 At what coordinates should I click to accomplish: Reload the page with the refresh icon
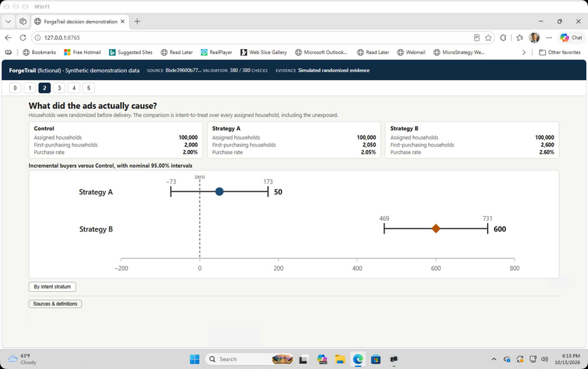pos(23,38)
